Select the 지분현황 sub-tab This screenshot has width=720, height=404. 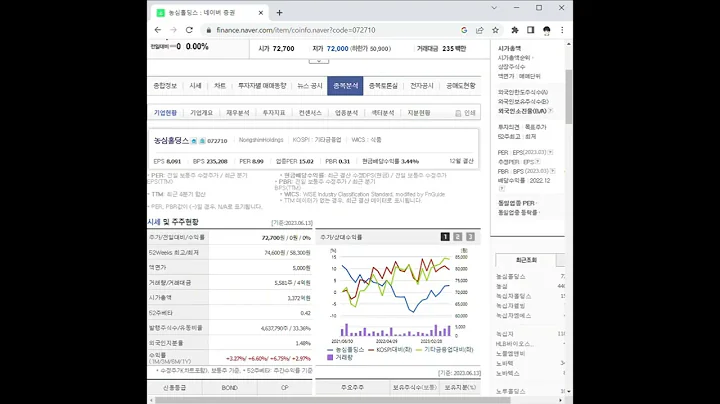(x=419, y=113)
